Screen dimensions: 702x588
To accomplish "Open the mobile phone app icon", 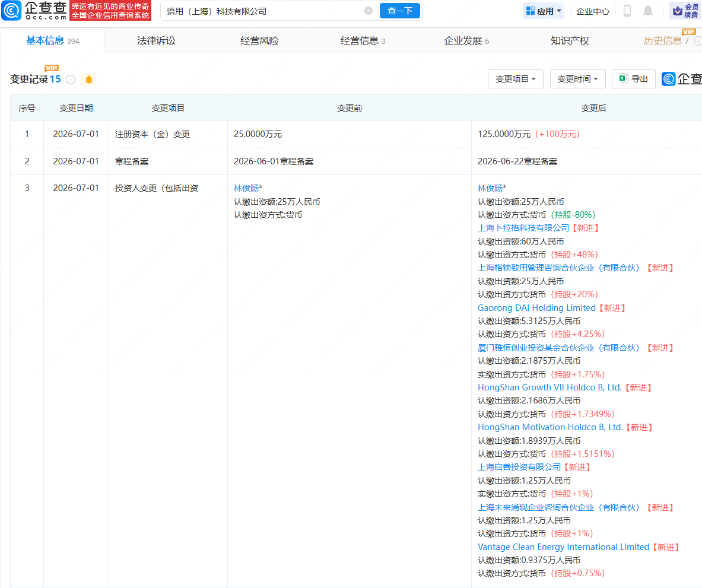I will pos(627,11).
